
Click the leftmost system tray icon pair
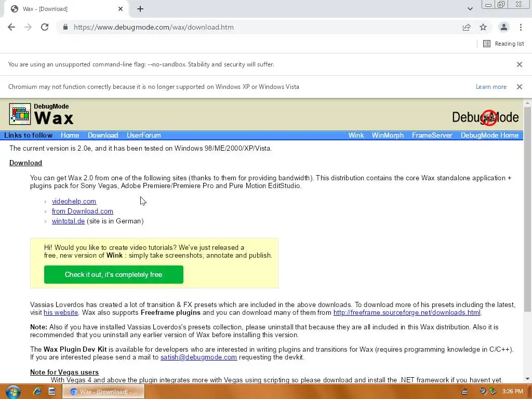[483, 392]
